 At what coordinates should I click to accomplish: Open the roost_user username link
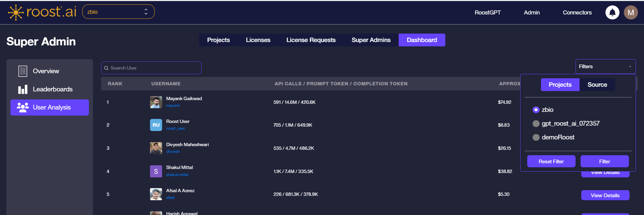(x=176, y=128)
